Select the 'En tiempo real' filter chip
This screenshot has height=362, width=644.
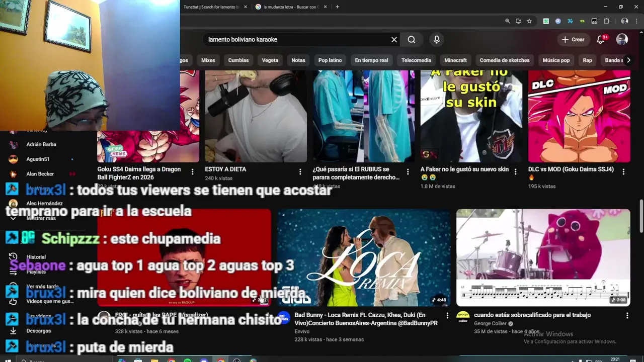coord(371,60)
